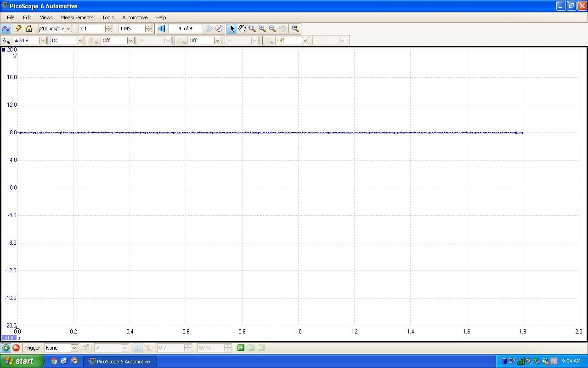Open Google Chrome from quick launch
This screenshot has height=368, width=588.
[54, 361]
